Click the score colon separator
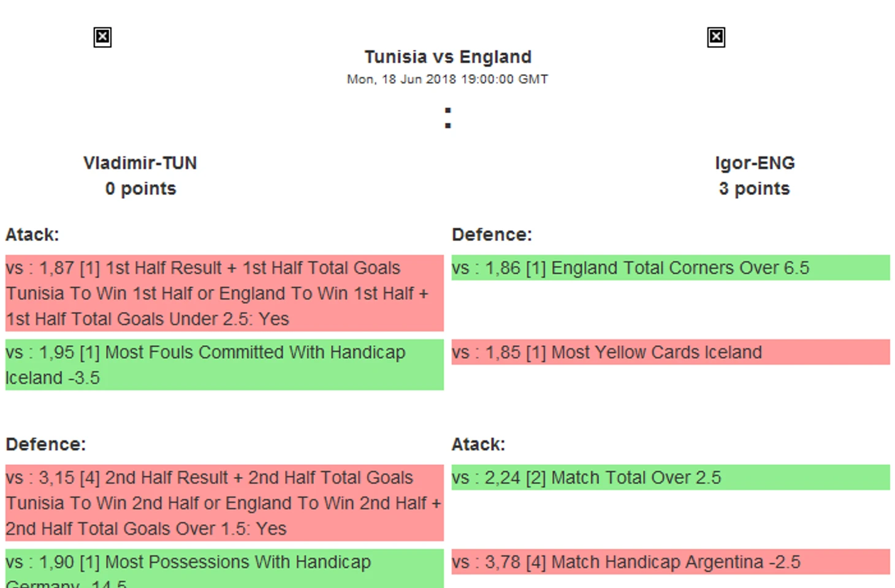The height and width of the screenshot is (588, 895). click(448, 118)
